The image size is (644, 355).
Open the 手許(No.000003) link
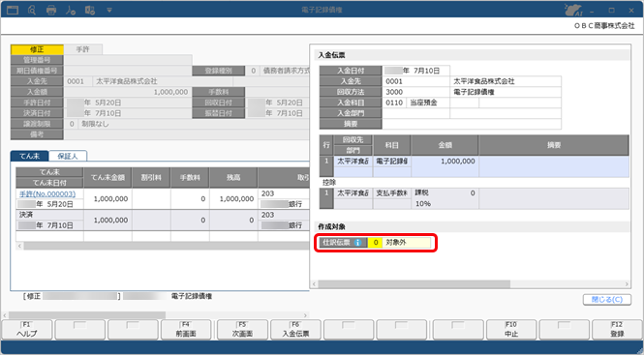(47, 193)
